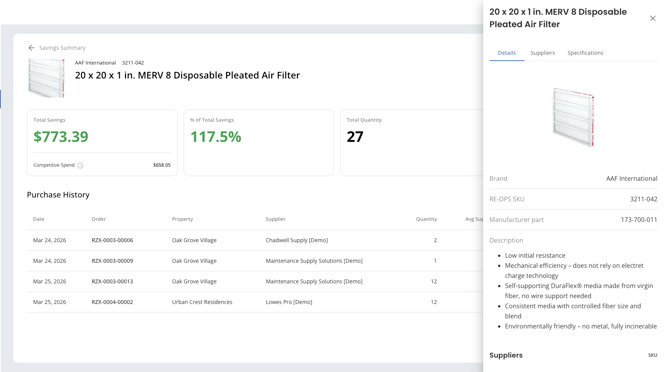This screenshot has height=372, width=670.
Task: Click the Quantity column header
Action: click(426, 219)
